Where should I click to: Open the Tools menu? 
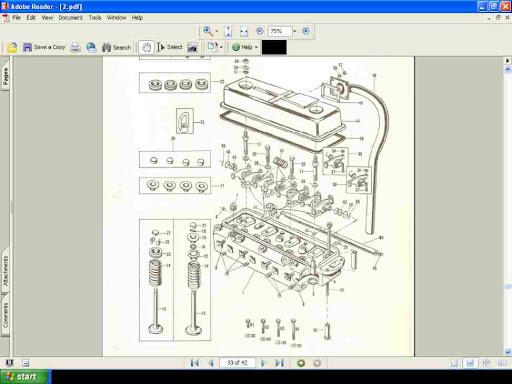pyautogui.click(x=95, y=18)
